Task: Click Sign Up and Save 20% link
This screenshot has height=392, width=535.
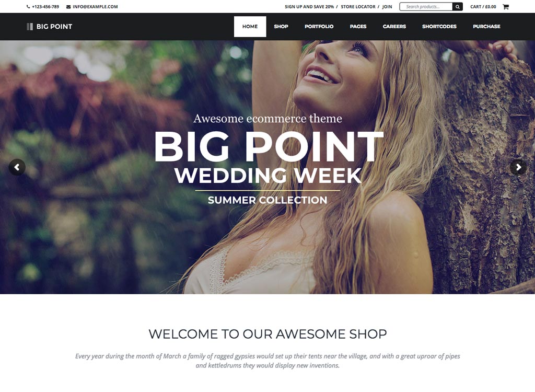Action: point(309,6)
